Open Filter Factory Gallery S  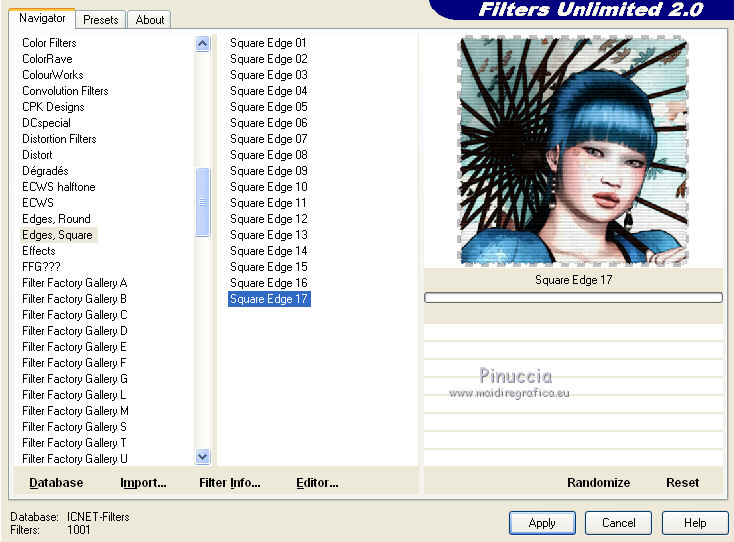(x=74, y=427)
